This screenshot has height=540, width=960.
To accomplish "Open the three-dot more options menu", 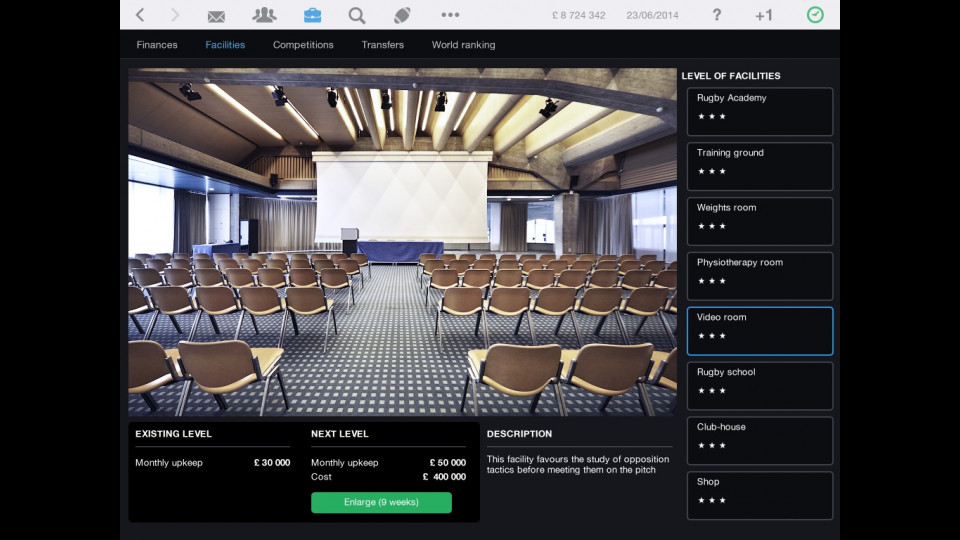I will [450, 15].
